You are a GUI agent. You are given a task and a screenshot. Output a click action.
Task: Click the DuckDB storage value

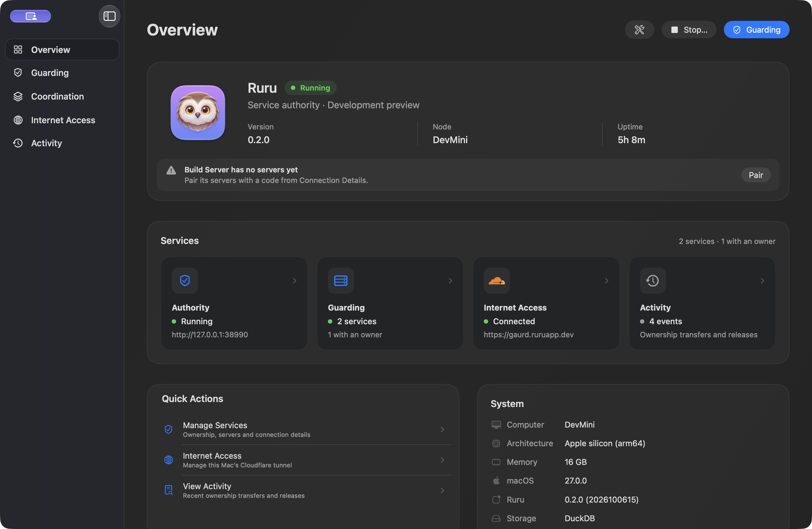click(579, 518)
